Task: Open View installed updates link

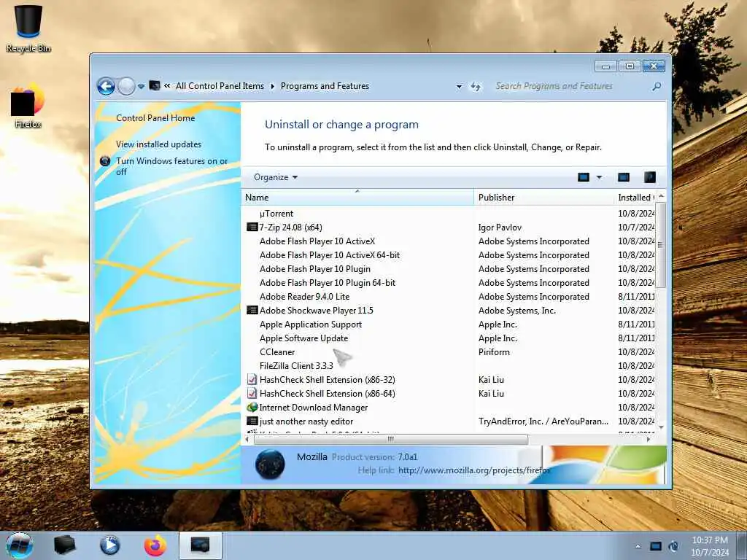Action: (158, 144)
